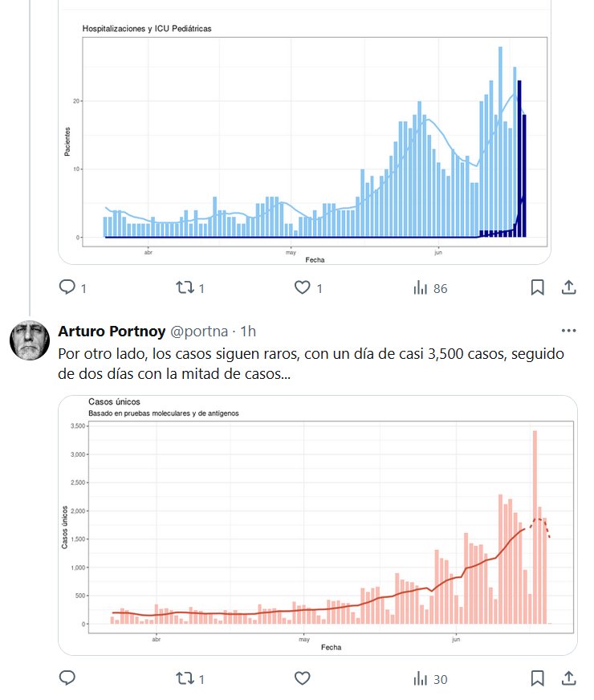Retweet the casos raros tweet
The width and height of the screenshot is (594, 700).
pyautogui.click(x=185, y=678)
